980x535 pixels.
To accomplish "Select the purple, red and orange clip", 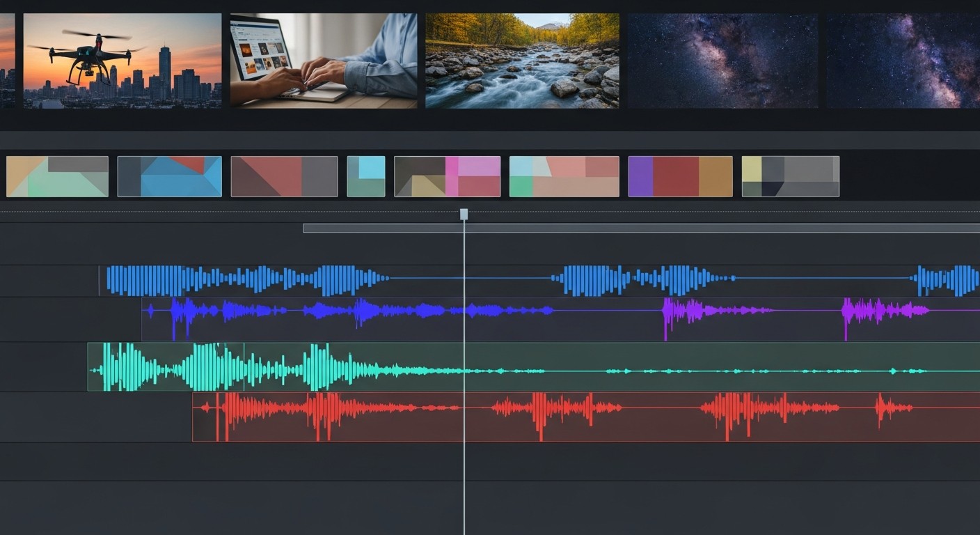I will [680, 176].
